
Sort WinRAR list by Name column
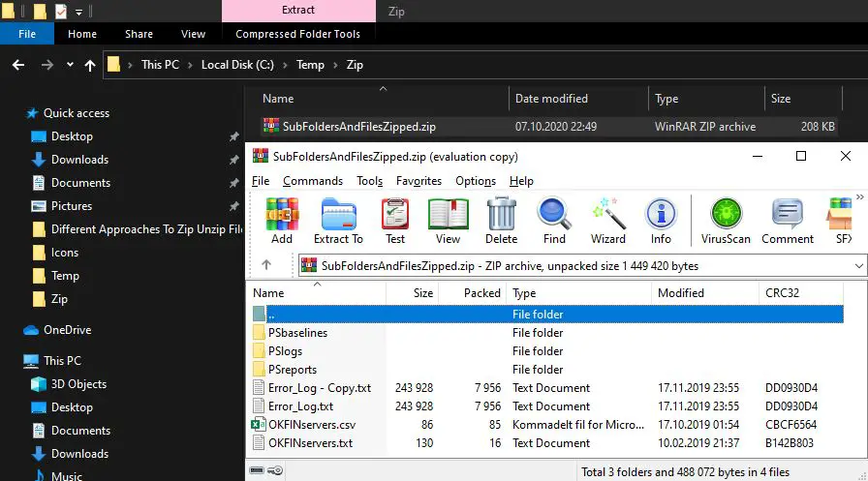317,293
